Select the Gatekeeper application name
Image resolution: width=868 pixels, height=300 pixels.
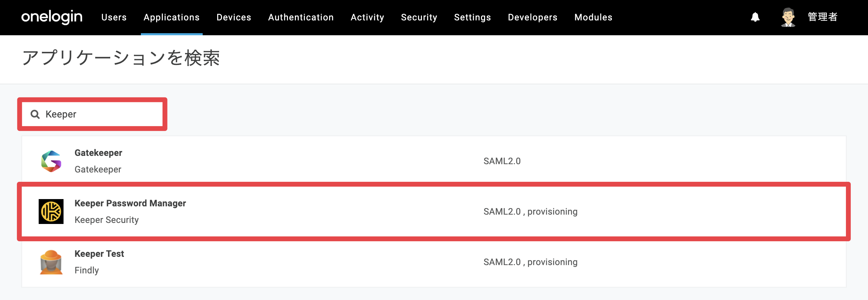pos(98,153)
